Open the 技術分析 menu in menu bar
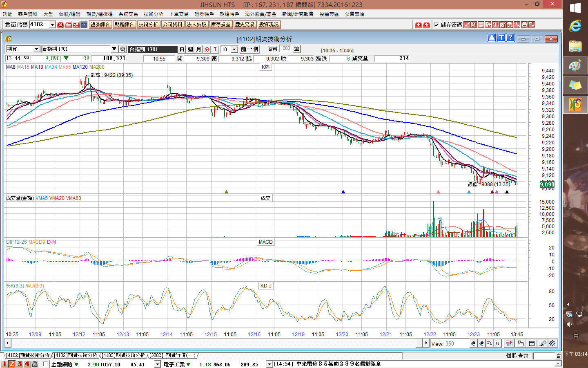The width and height of the screenshot is (588, 368). (x=154, y=14)
